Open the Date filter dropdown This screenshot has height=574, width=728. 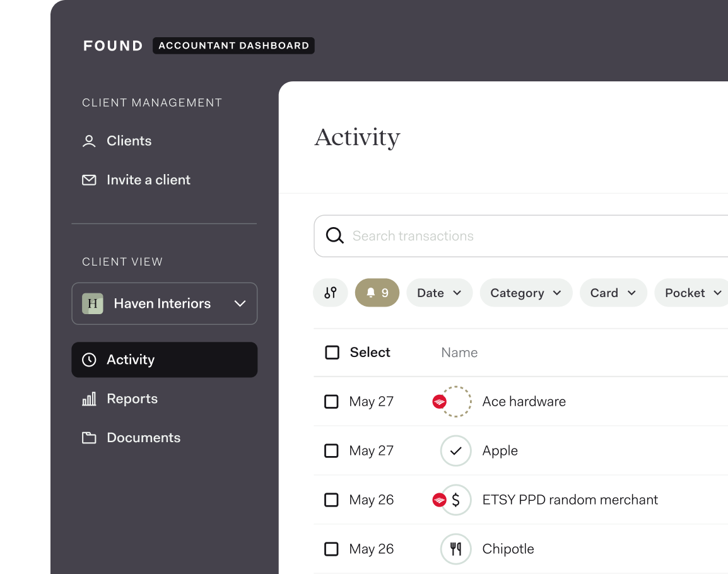pyautogui.click(x=439, y=293)
